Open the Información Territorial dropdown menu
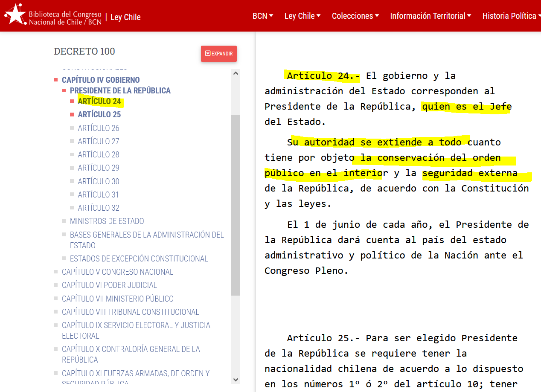This screenshot has height=392, width=541. 430,16
